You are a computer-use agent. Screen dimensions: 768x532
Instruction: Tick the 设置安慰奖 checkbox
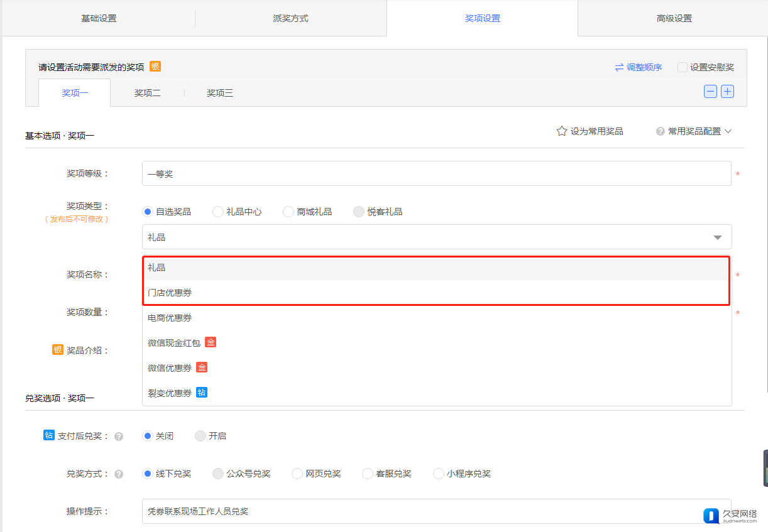click(682, 67)
